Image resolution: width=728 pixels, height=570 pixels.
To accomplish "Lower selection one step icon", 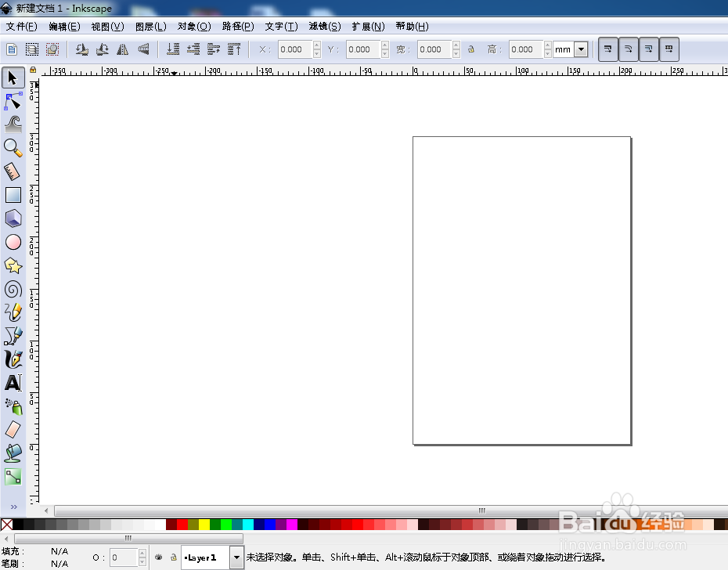I will (193, 49).
